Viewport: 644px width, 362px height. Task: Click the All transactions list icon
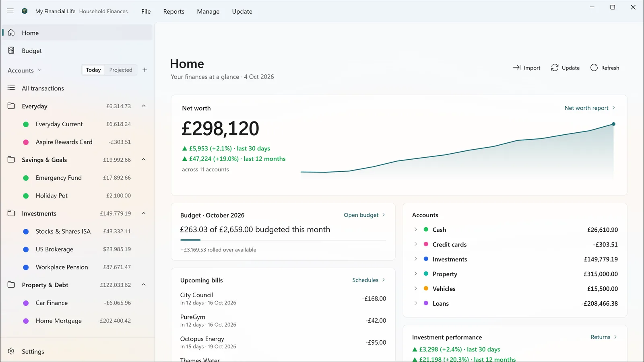11,88
